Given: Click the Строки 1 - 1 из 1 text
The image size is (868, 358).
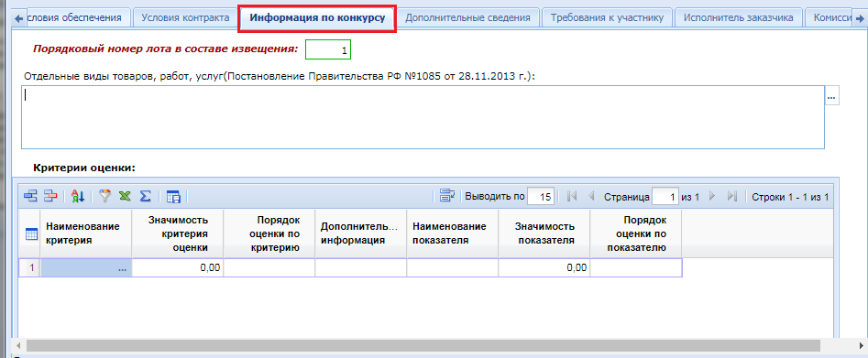Looking at the screenshot, I should (790, 197).
